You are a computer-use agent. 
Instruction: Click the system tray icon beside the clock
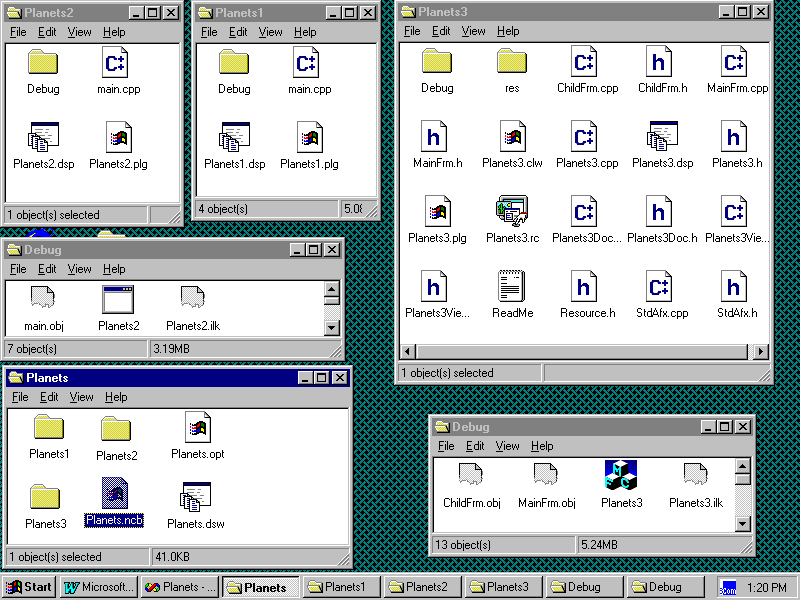pos(729,587)
